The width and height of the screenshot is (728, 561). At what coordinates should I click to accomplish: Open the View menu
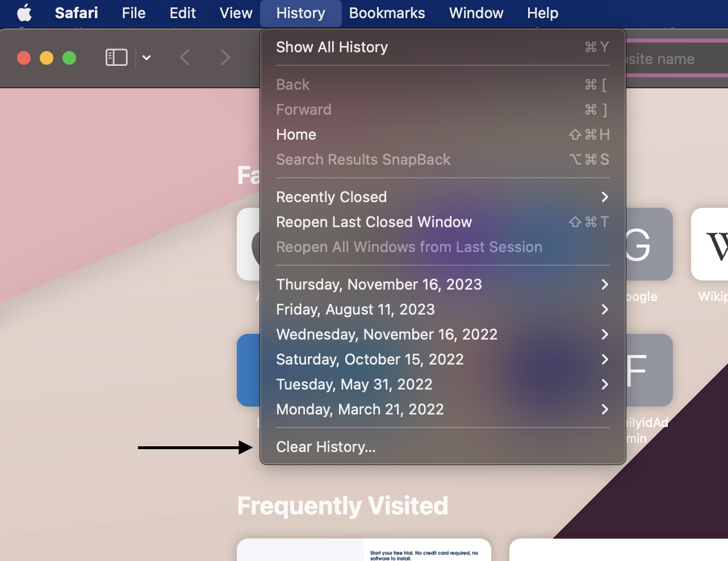pos(236,12)
